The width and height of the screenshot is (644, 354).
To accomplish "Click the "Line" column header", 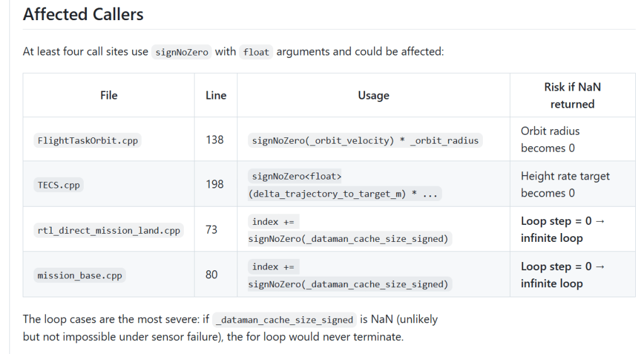I will point(216,95).
